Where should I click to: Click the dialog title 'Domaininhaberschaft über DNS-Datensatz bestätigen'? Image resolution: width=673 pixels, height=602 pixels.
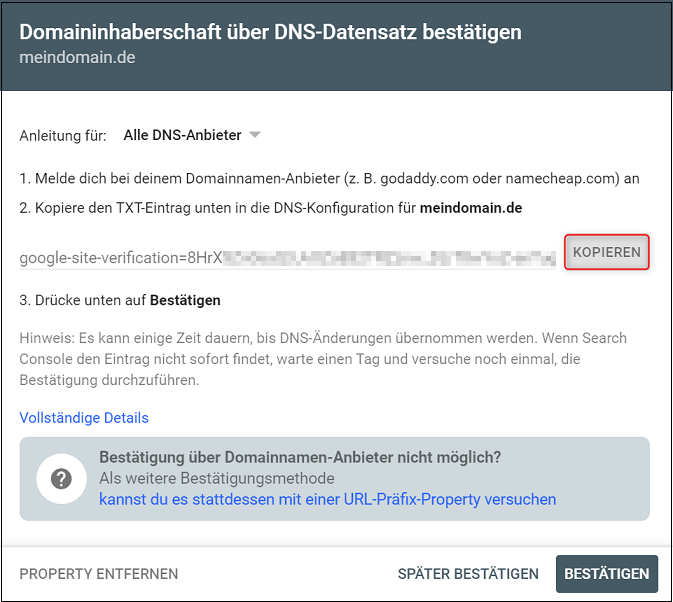coord(270,32)
